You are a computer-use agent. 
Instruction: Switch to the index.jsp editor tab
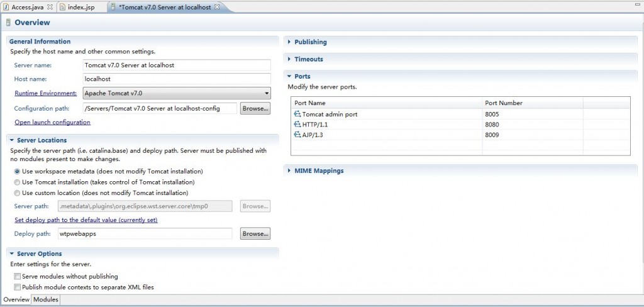pyautogui.click(x=81, y=8)
